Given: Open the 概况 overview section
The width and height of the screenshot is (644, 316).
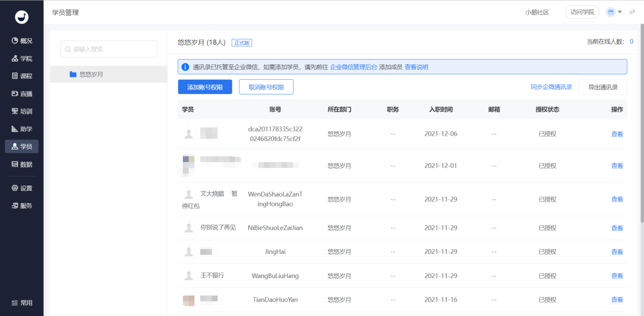Looking at the screenshot, I should pyautogui.click(x=22, y=41).
